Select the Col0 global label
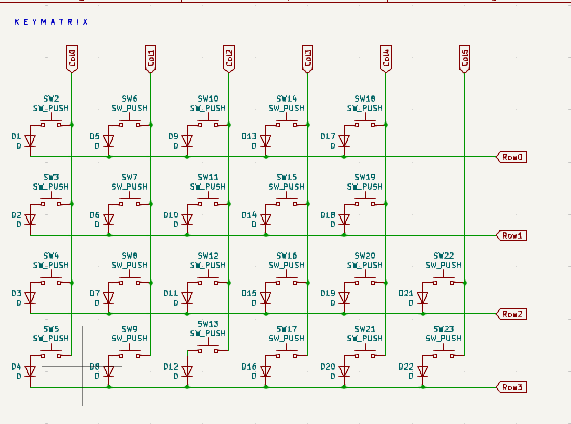The height and width of the screenshot is (424, 571). [72, 59]
